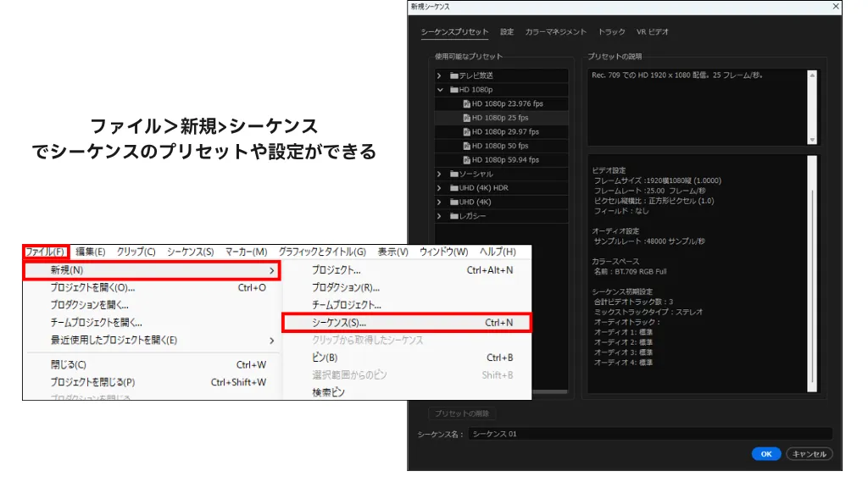Viewport: 868px width, 488px height.
Task: Select プロダクション(R)... in the submenu
Action: tap(407, 288)
